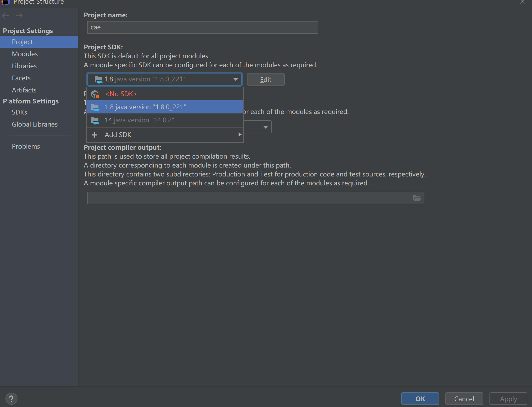Click the plus icon beside Add SDK

coord(95,135)
